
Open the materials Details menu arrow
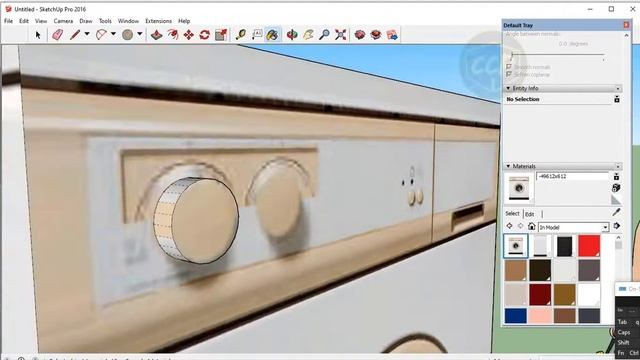617,226
